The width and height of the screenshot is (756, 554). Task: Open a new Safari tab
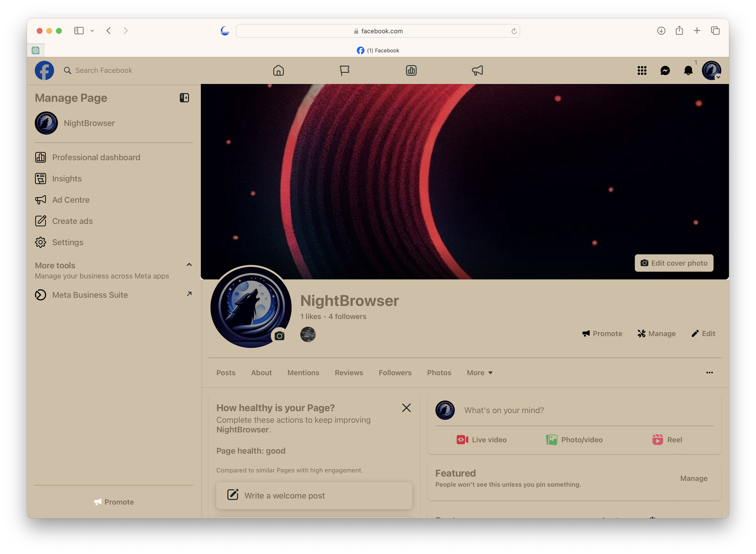697,31
